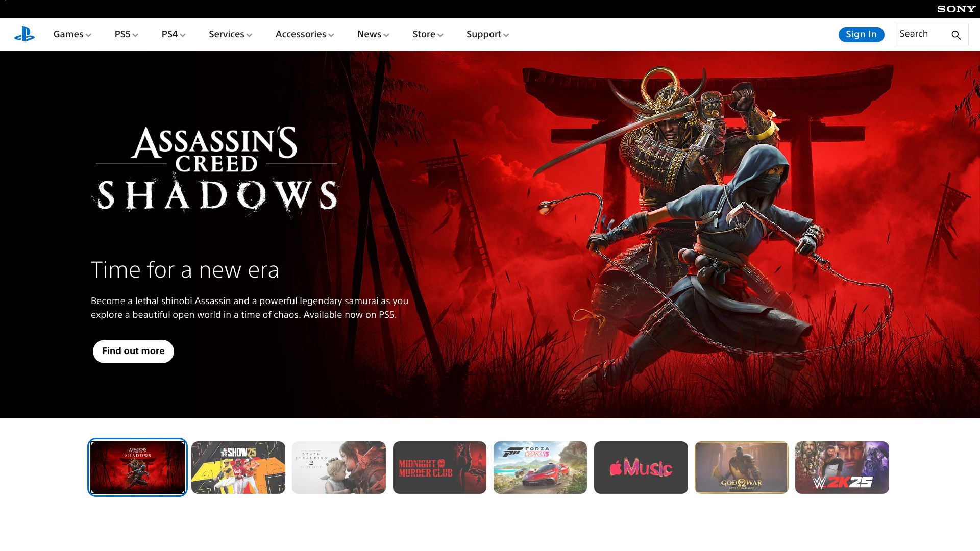Select the MLB The Show 25 thumbnail
980x551 pixels.
[238, 467]
